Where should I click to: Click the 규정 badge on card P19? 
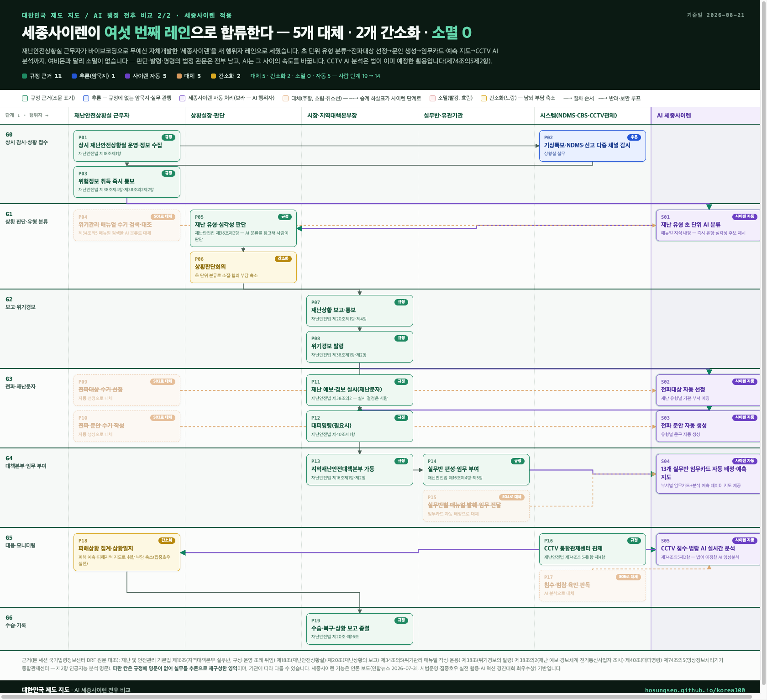pyautogui.click(x=401, y=621)
